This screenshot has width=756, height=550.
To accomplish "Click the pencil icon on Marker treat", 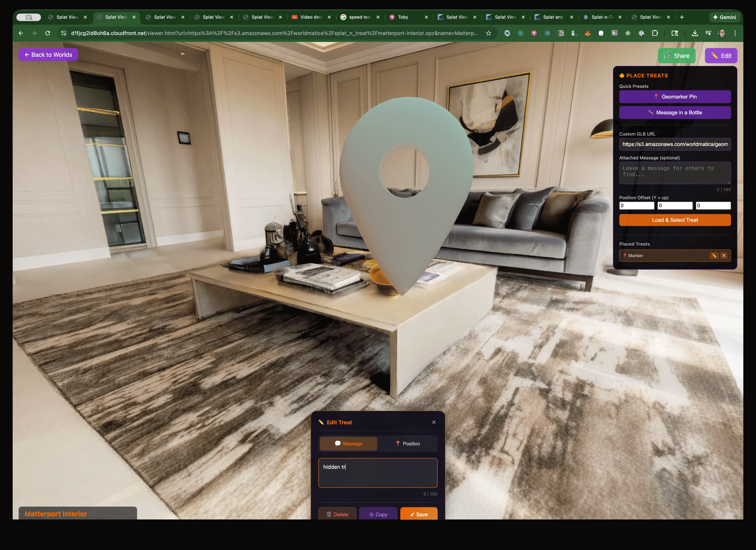I will tap(714, 256).
